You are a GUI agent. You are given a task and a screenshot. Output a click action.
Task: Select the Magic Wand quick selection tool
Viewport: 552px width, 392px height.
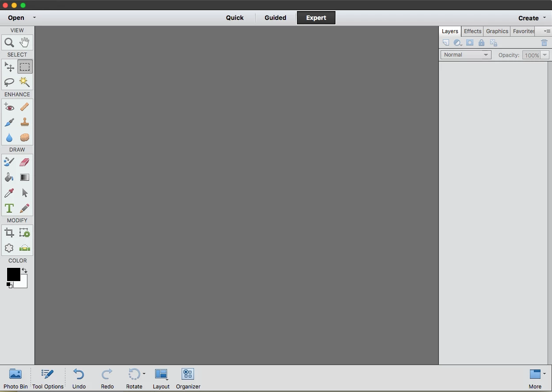25,82
